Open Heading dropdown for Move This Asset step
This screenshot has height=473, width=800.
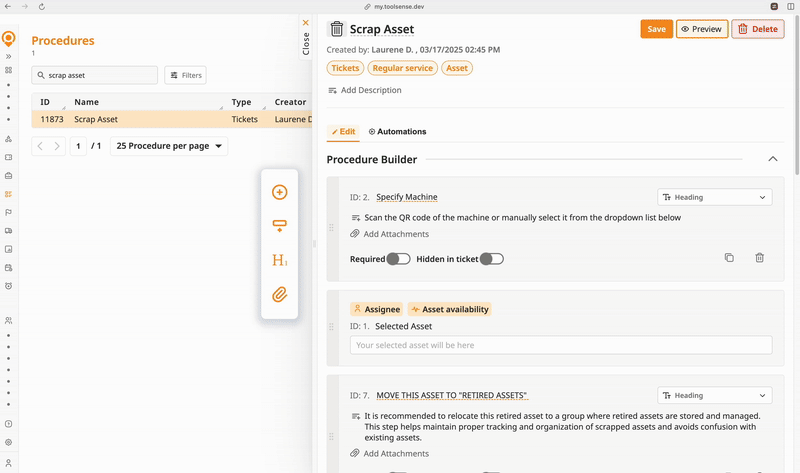[x=714, y=395]
